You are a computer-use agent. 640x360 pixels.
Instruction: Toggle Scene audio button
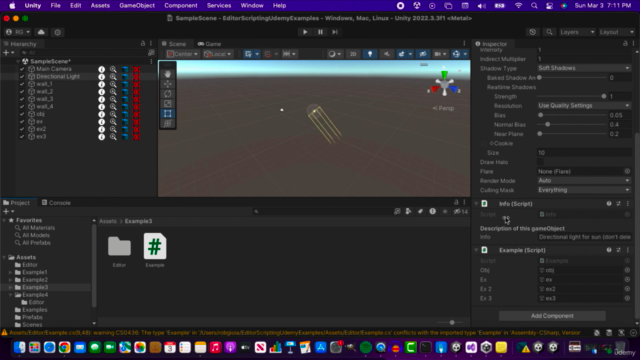[387, 54]
